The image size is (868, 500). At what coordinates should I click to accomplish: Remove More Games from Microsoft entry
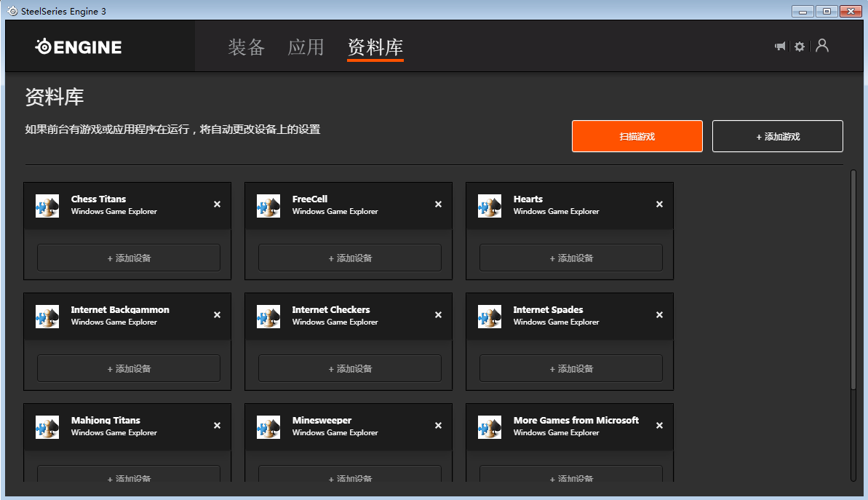coord(659,426)
